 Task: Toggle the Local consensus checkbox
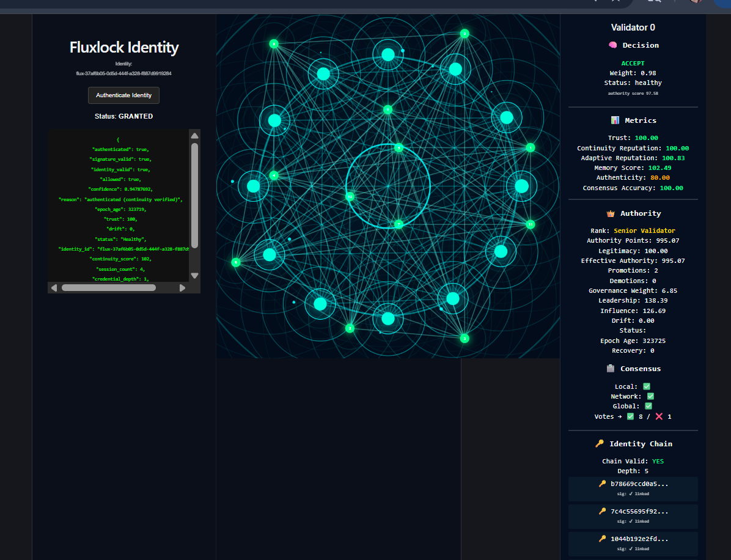click(647, 386)
